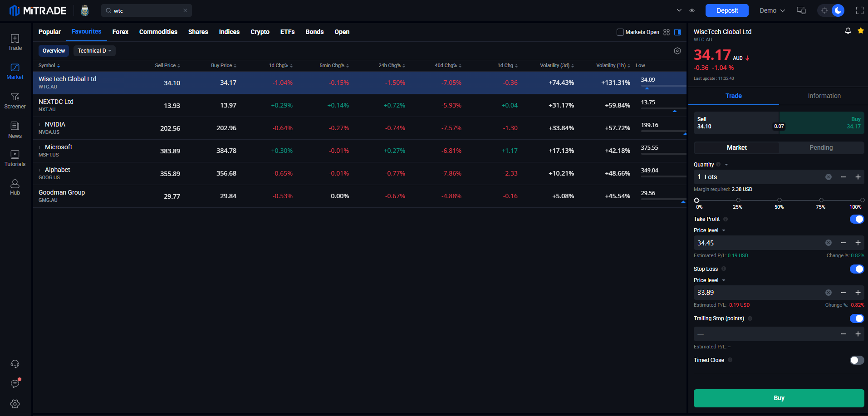Enable the Timed Close switch
Screen dimensions: 868x416
click(857, 360)
